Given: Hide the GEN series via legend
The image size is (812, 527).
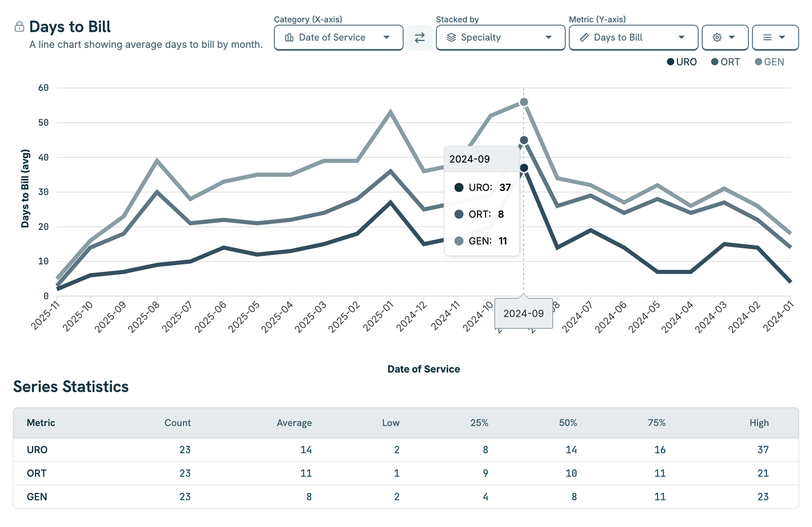Looking at the screenshot, I should [769, 62].
